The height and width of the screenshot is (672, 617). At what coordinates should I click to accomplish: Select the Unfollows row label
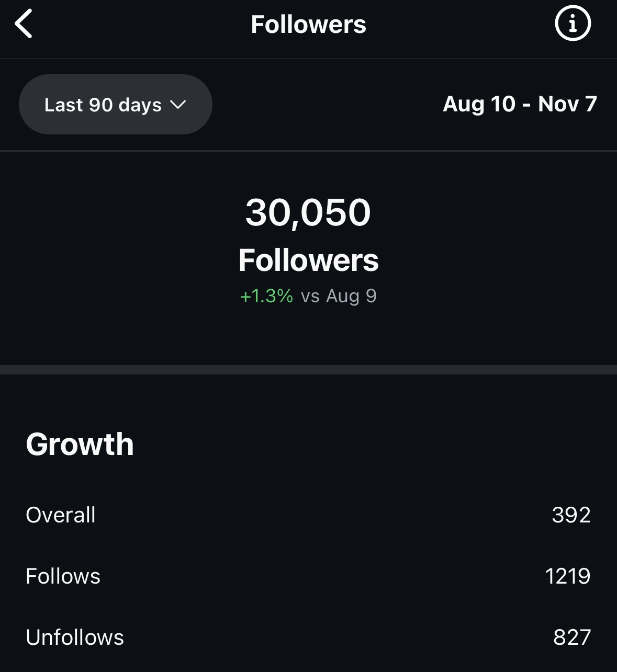pyautogui.click(x=75, y=637)
